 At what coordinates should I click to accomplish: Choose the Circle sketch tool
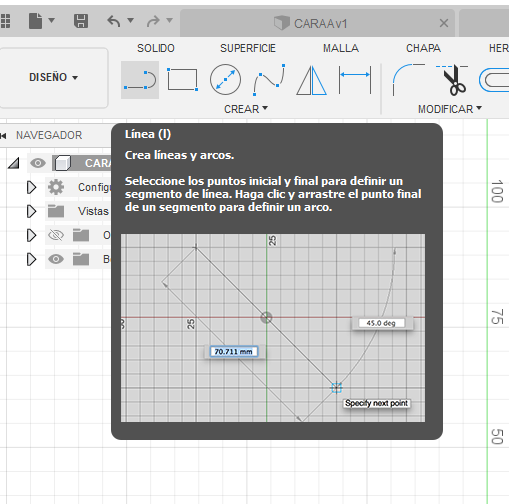click(x=225, y=80)
